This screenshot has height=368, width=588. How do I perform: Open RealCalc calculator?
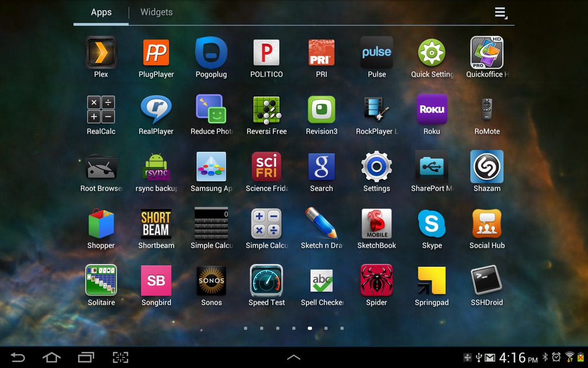click(101, 109)
